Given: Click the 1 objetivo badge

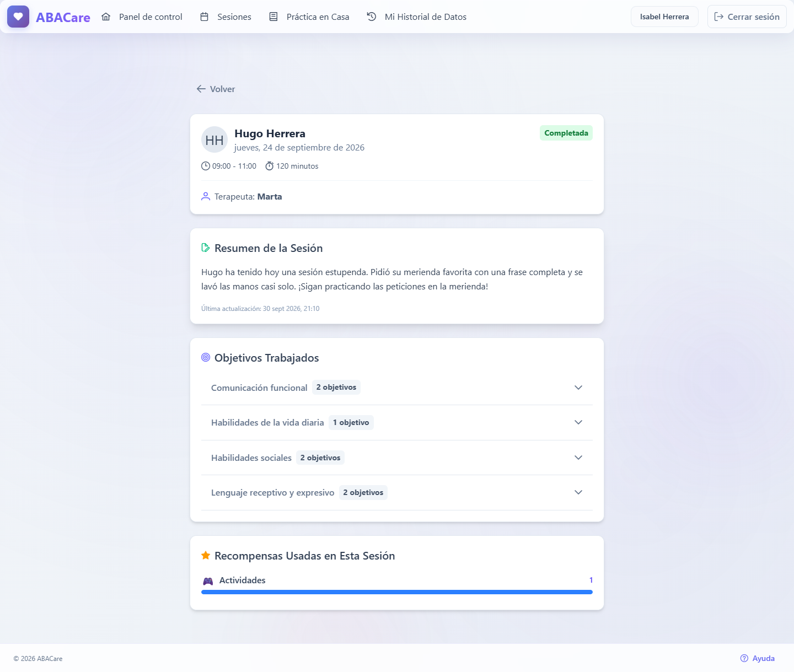Looking at the screenshot, I should click(x=351, y=422).
